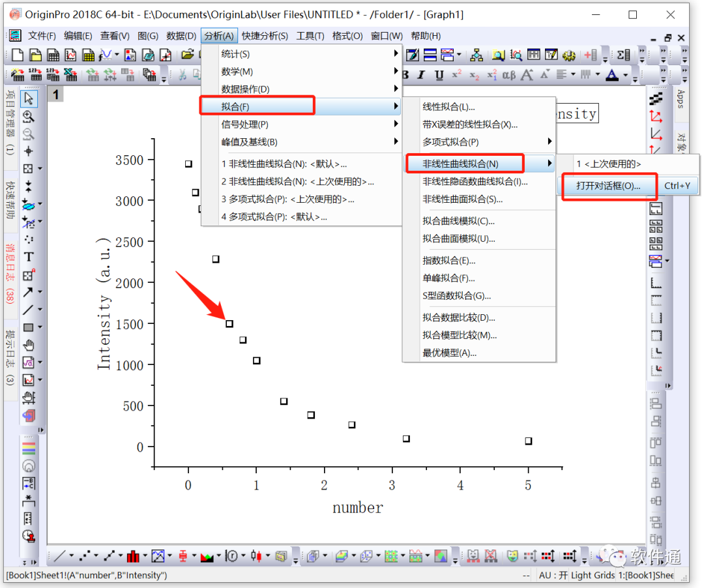Open the 快捷分析(S) menu
This screenshot has width=704, height=588.
(265, 36)
